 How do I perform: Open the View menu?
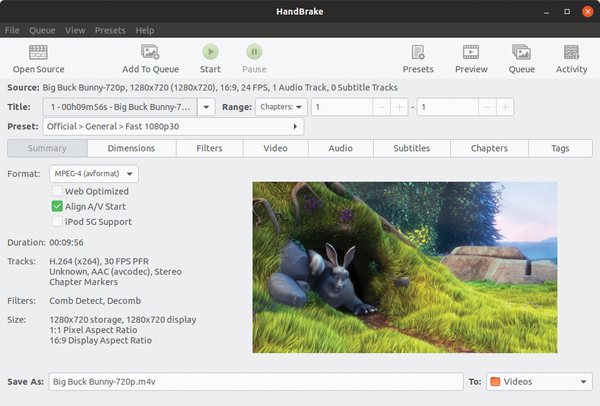[x=75, y=30]
